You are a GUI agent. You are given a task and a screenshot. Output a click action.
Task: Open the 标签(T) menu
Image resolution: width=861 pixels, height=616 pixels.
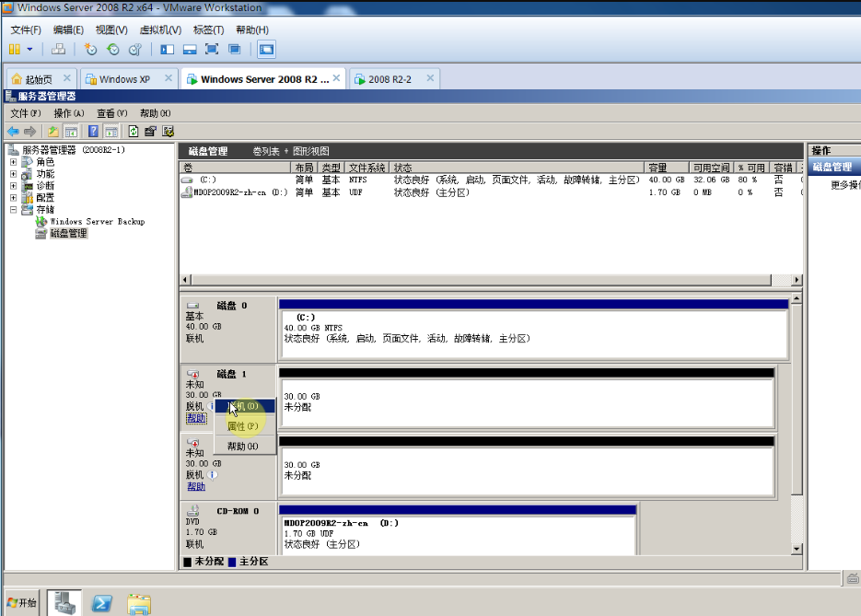tap(209, 29)
